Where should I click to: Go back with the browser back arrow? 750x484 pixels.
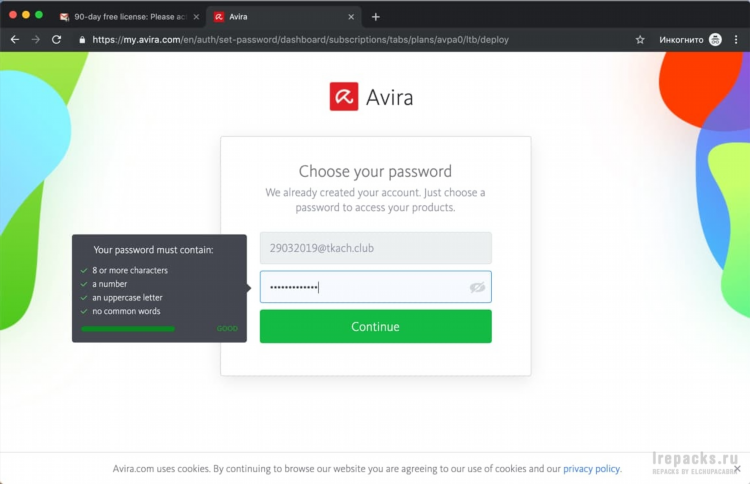tap(15, 40)
